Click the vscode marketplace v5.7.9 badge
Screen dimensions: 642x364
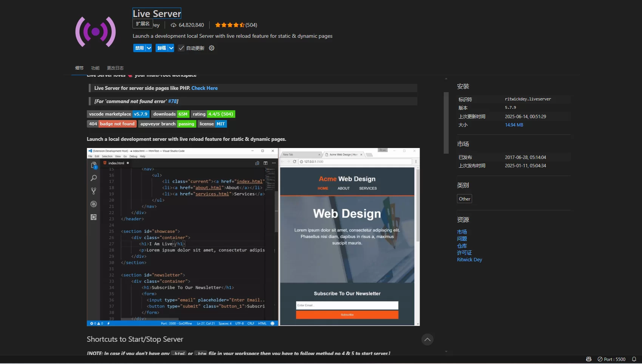[118, 114]
